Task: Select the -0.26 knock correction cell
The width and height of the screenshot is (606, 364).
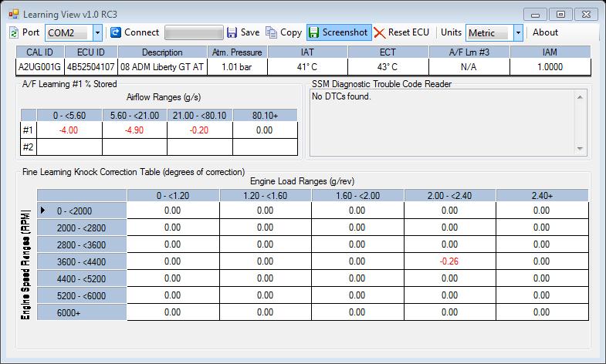Action: pyautogui.click(x=450, y=261)
